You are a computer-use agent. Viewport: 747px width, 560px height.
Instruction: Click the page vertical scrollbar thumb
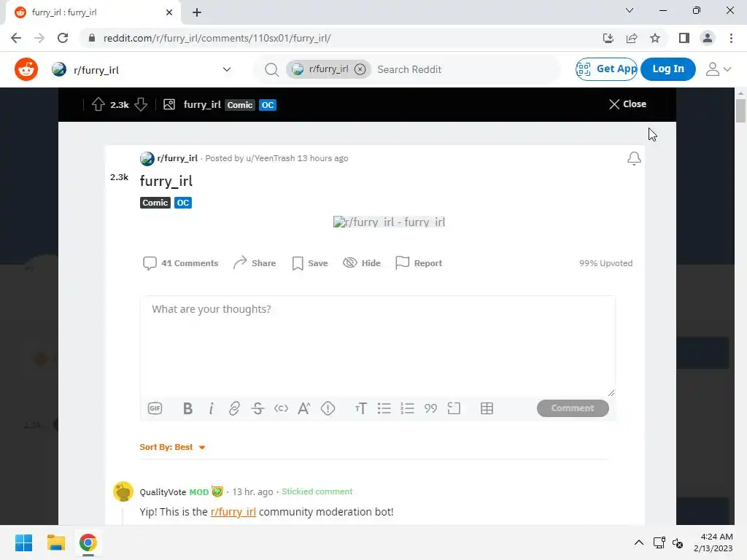click(740, 111)
